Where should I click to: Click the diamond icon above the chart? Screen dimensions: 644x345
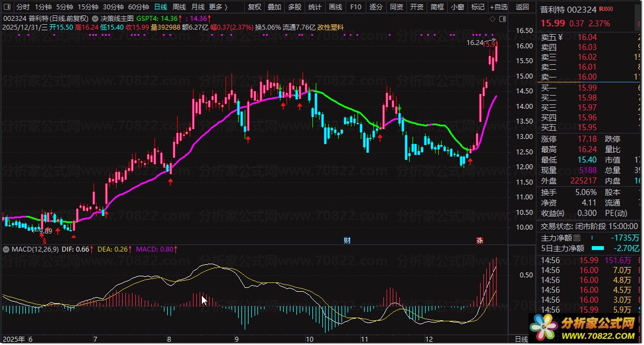493,18
